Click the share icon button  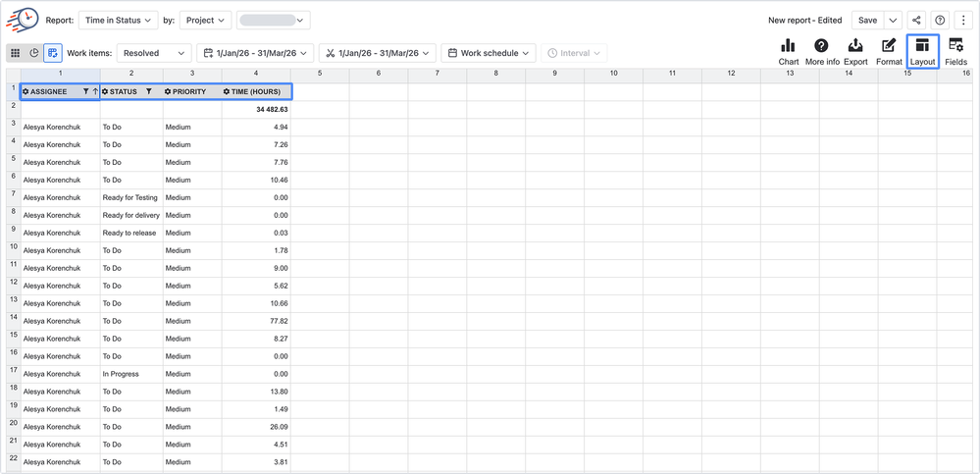pos(916,20)
